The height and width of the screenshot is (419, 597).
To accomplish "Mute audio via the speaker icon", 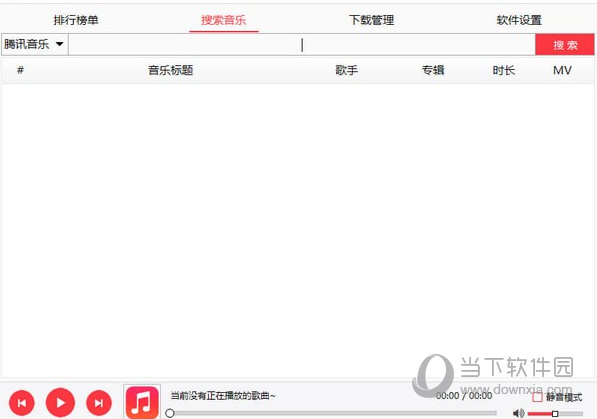I will pos(518,413).
